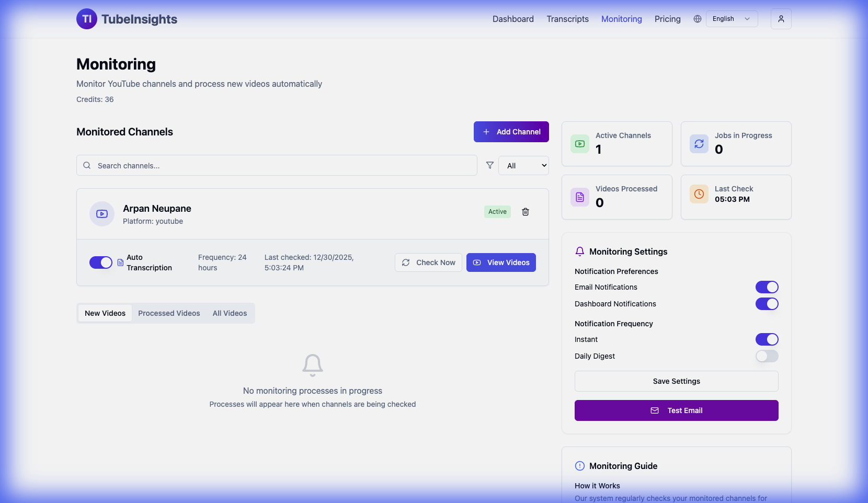This screenshot has height=503, width=868.
Task: Open the filter funnel icon beside search
Action: pyautogui.click(x=490, y=165)
